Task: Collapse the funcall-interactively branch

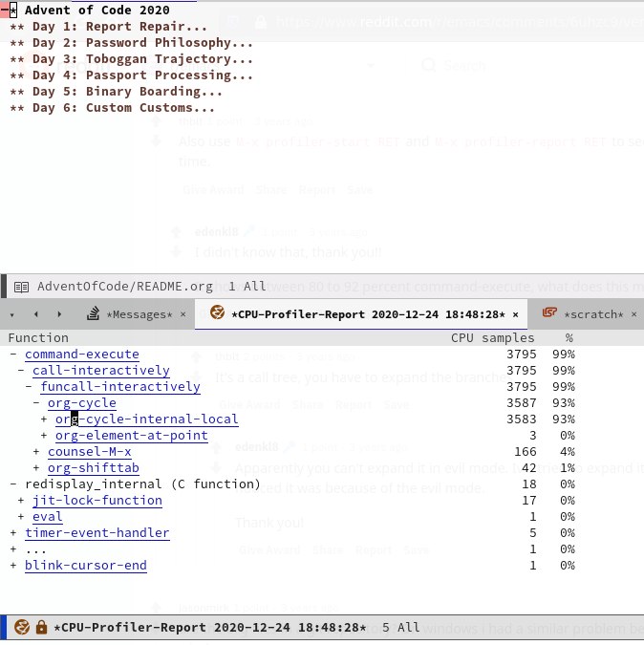Action: [x=29, y=387]
